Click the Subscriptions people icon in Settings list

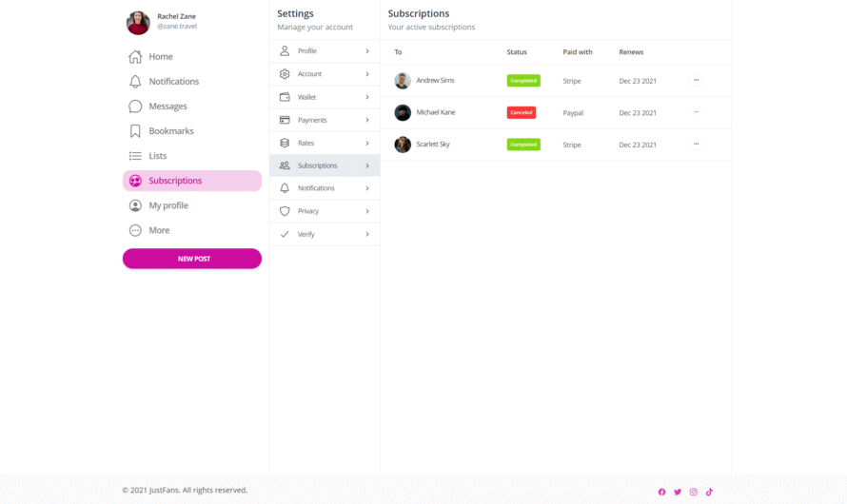click(x=285, y=165)
